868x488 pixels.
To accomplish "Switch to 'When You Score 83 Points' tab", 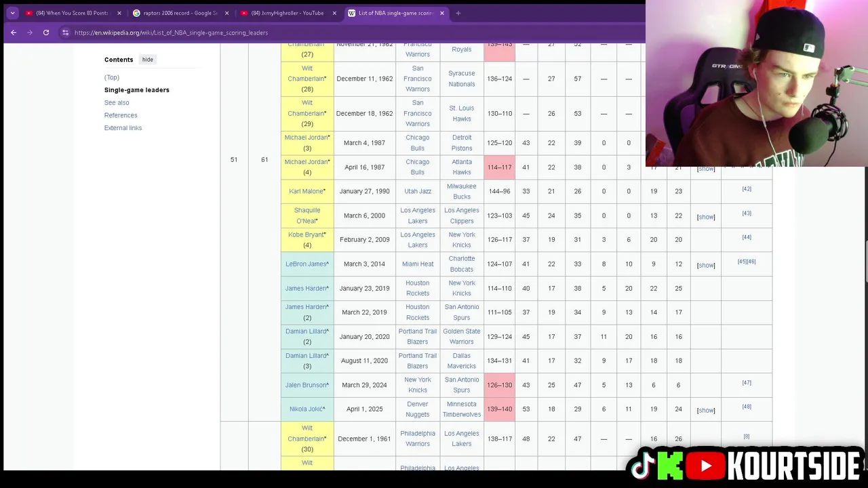I will [x=72, y=13].
